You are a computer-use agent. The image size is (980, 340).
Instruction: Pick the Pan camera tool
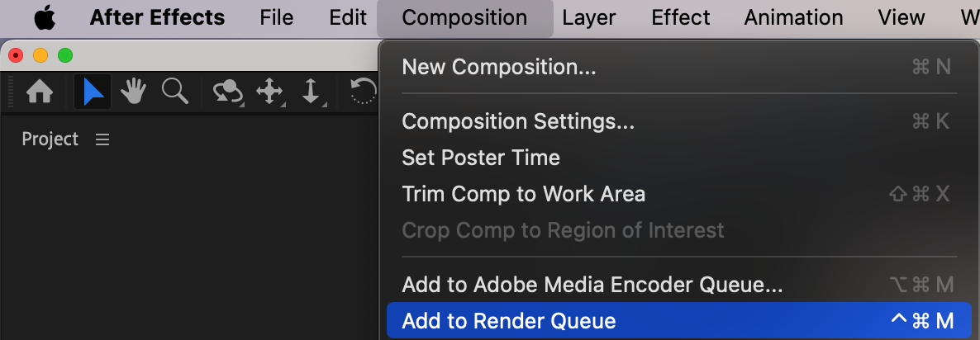(x=269, y=92)
